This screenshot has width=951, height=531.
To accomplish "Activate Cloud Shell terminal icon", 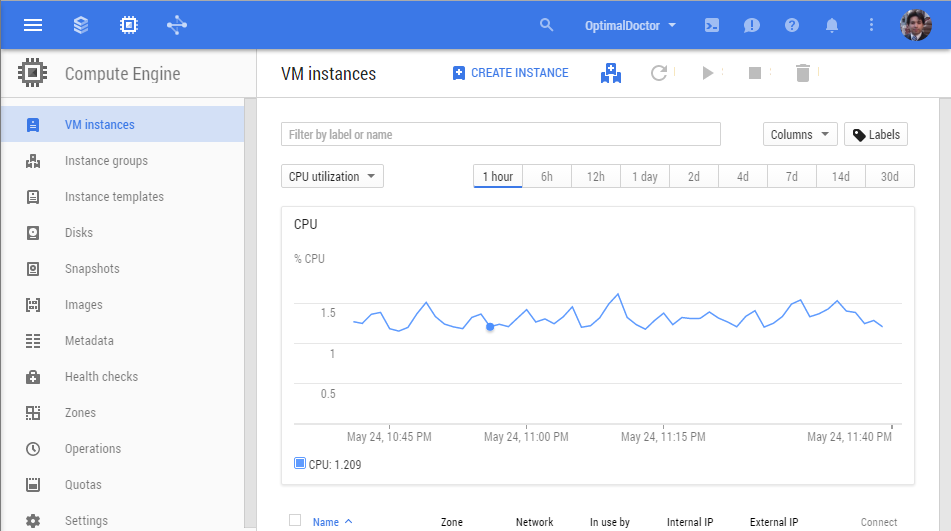I will (x=711, y=25).
